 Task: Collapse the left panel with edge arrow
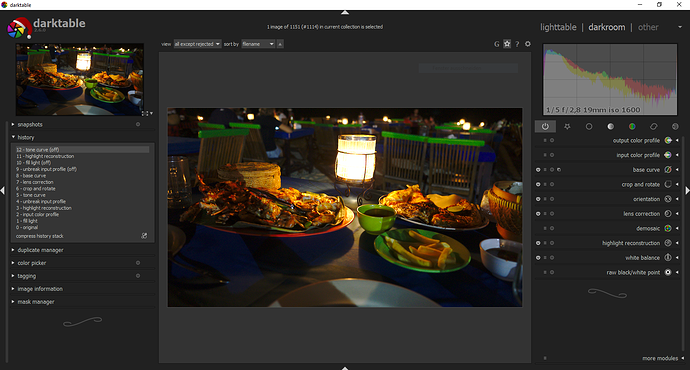coord(3,190)
